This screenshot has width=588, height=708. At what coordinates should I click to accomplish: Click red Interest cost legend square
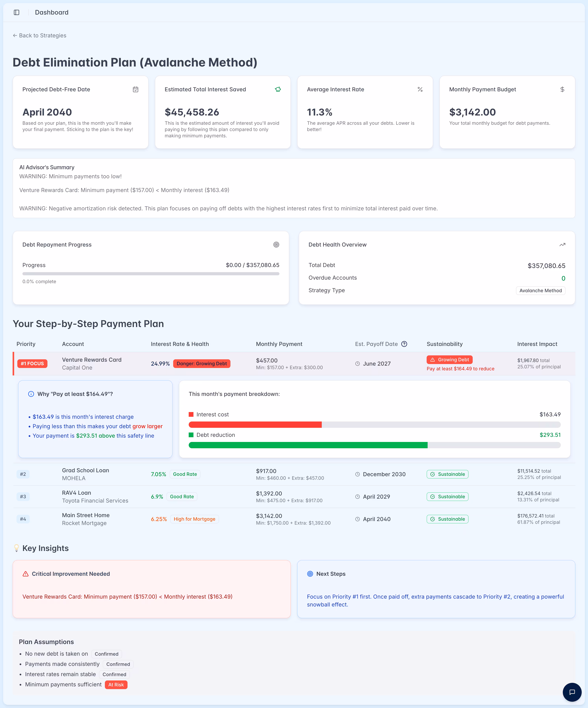(x=191, y=414)
